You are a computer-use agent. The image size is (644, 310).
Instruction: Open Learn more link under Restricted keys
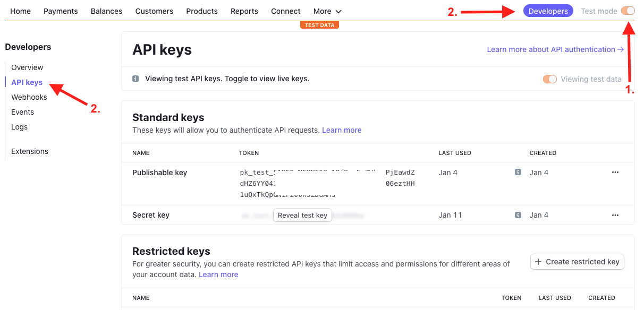coord(218,274)
